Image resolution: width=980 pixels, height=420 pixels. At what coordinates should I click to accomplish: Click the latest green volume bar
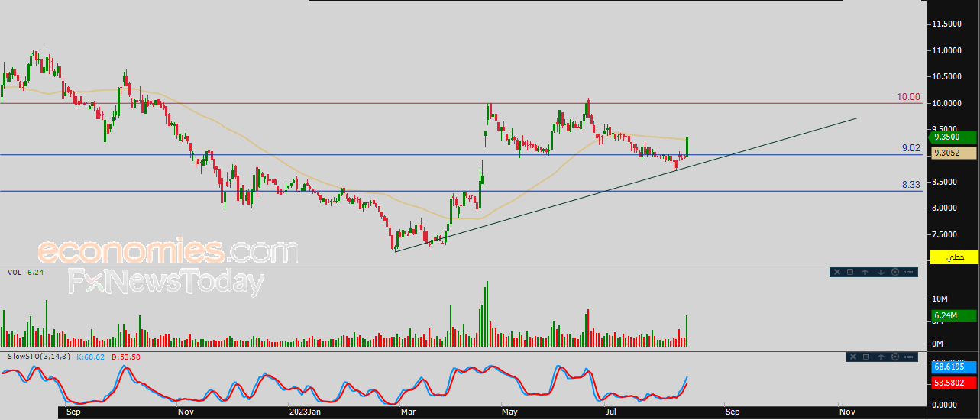coord(687,331)
